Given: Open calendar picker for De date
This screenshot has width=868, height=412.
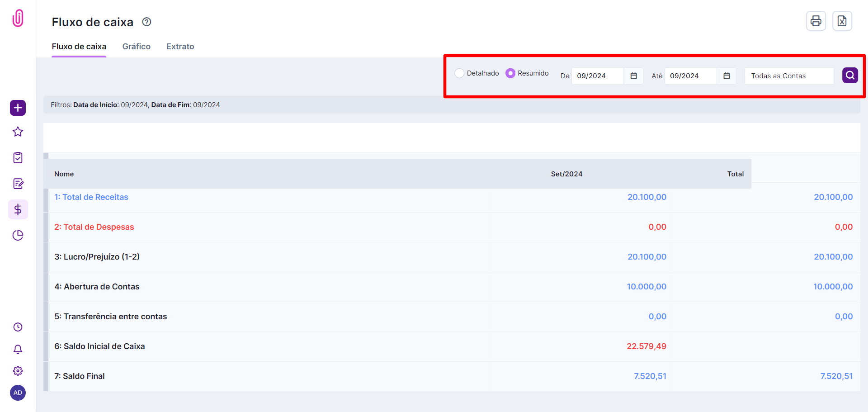Looking at the screenshot, I should point(634,76).
